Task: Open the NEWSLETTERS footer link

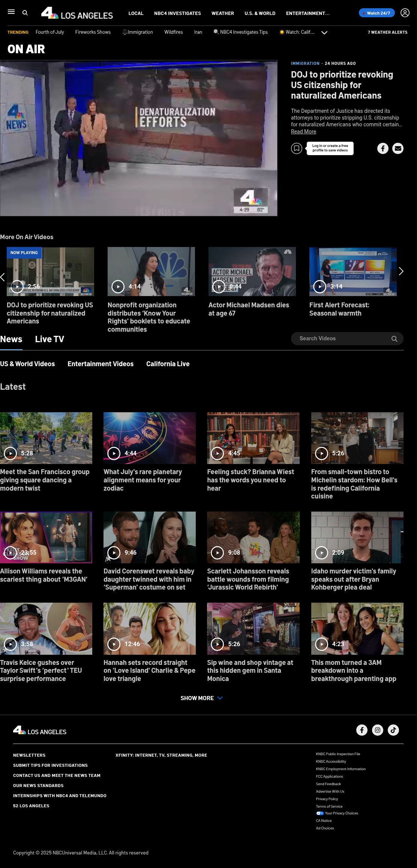Action: point(29,755)
